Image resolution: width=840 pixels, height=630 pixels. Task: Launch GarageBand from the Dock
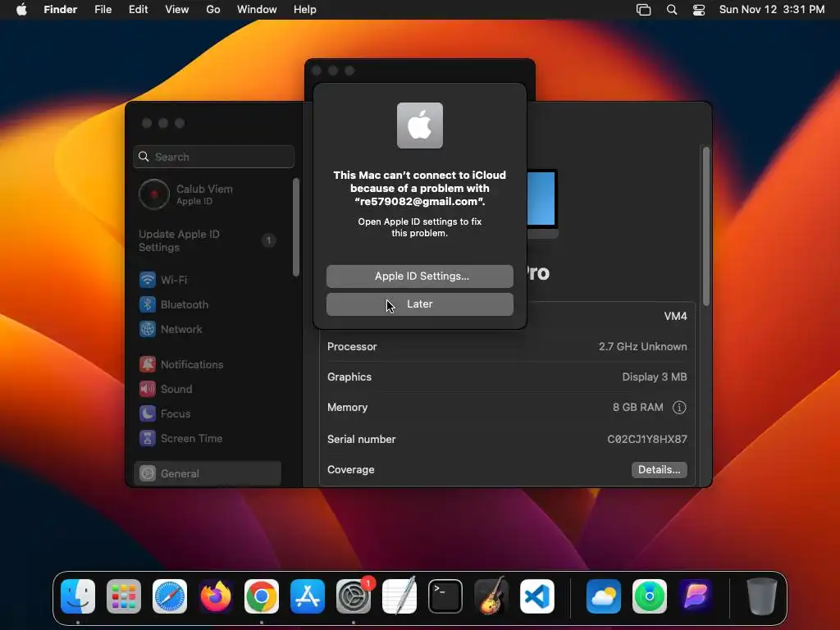pos(491,596)
